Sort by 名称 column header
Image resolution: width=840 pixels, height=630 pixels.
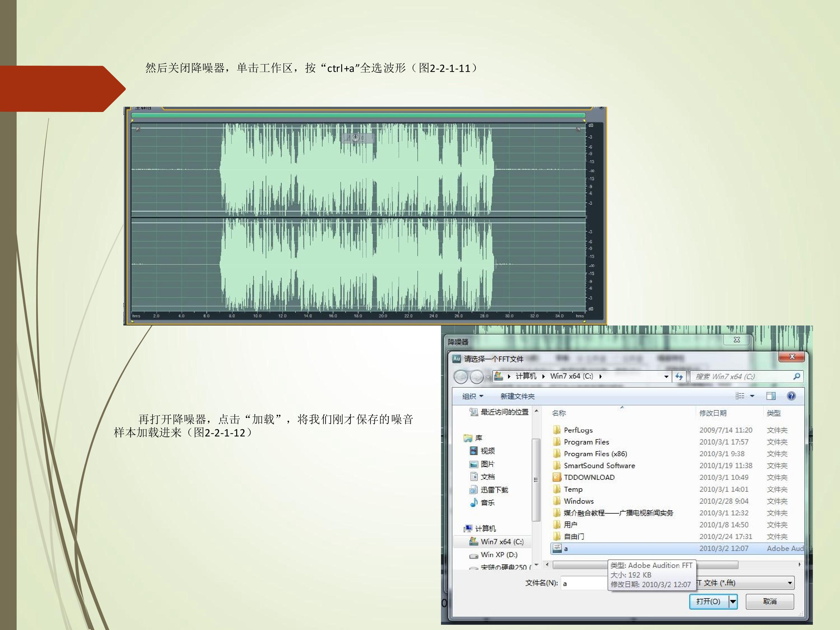tap(559, 413)
